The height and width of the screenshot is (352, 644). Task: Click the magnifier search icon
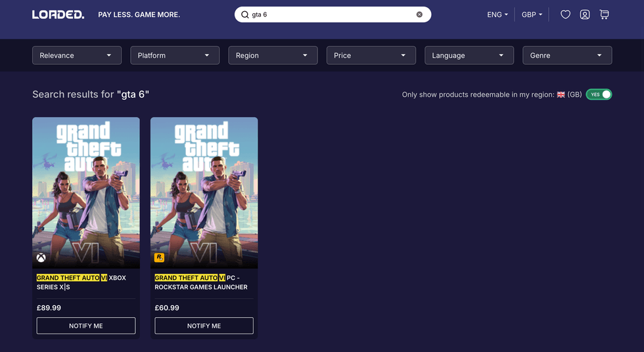(244, 14)
